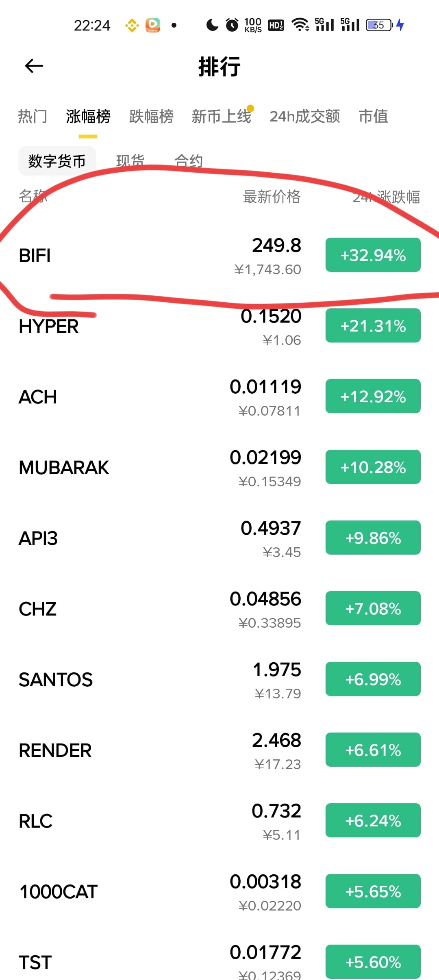Image resolution: width=439 pixels, height=980 pixels.
Task: Tap Binance icon in status bar
Action: 132,26
